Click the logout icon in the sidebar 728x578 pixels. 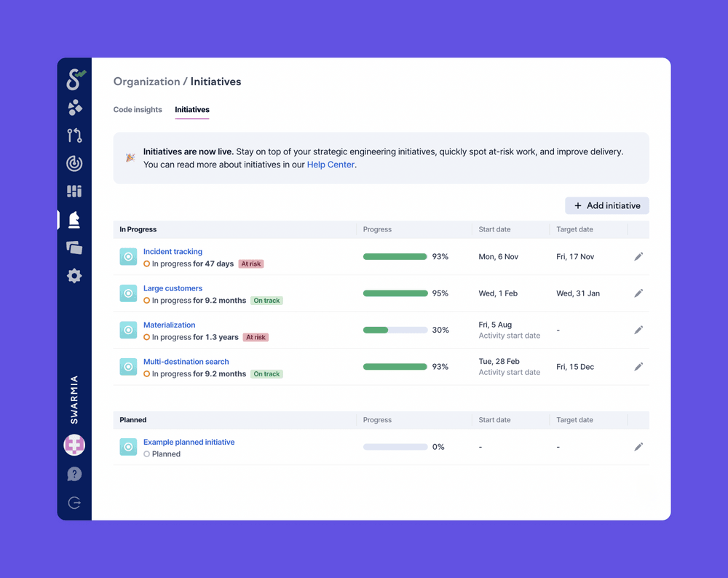coord(74,503)
